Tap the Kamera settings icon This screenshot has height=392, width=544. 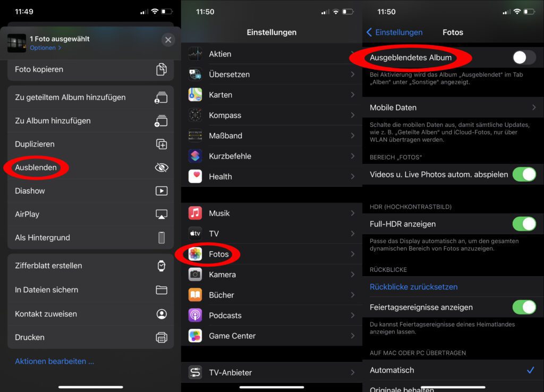click(195, 275)
